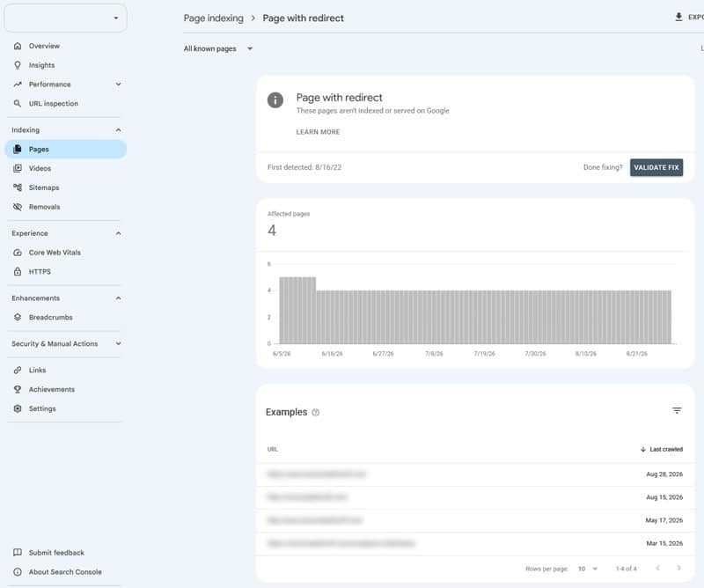Collapse the Indexing section
The width and height of the screenshot is (704, 588).
click(x=119, y=129)
